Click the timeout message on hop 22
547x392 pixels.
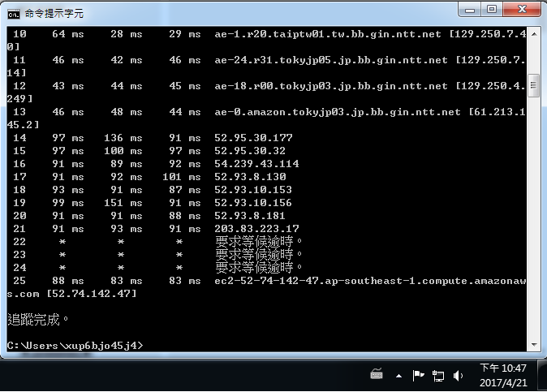258,241
